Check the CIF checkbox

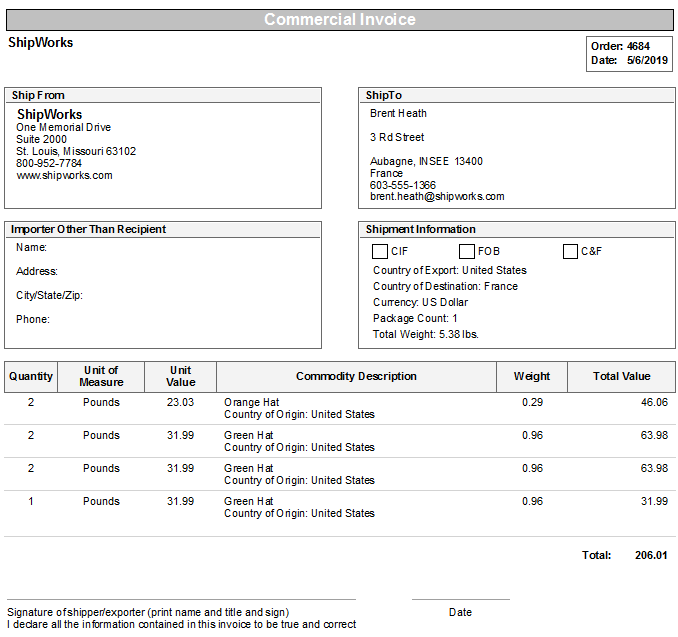point(380,252)
